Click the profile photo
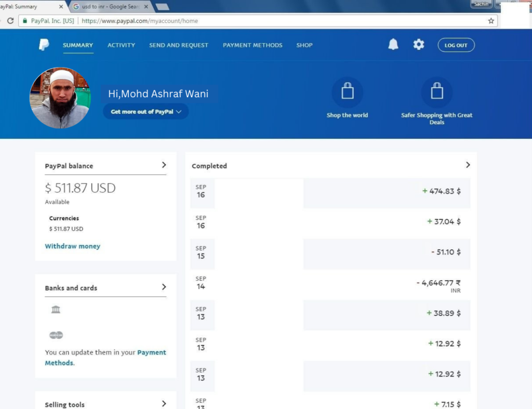 point(60,98)
